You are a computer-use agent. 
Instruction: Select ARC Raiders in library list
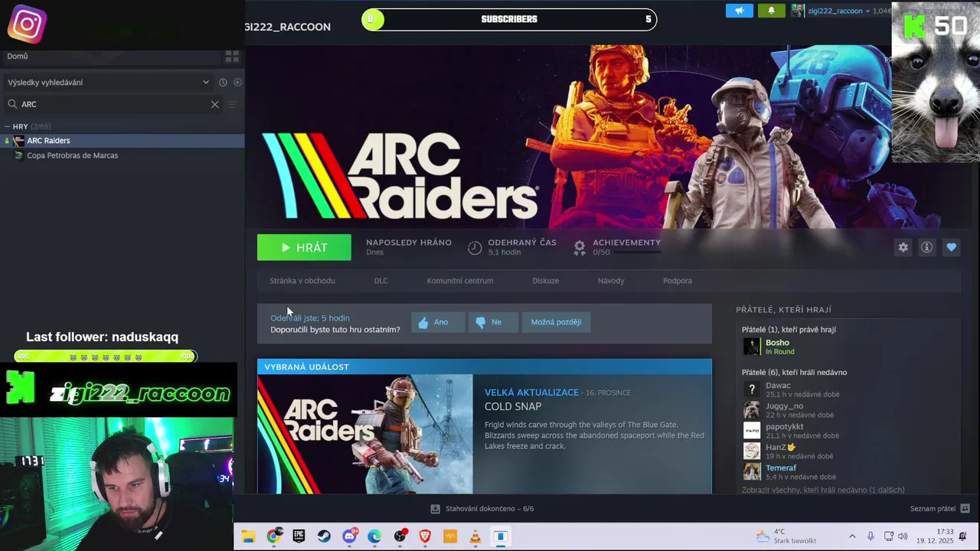122,141
